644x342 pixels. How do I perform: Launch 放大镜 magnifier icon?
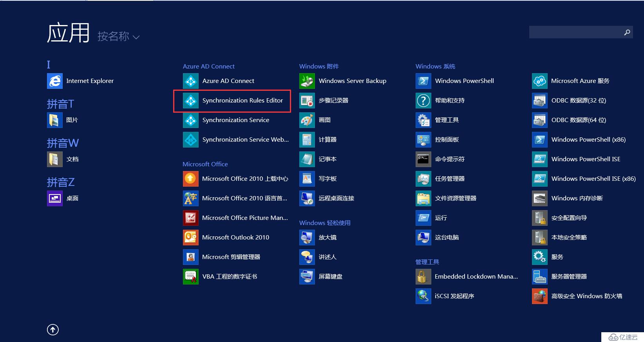click(307, 238)
